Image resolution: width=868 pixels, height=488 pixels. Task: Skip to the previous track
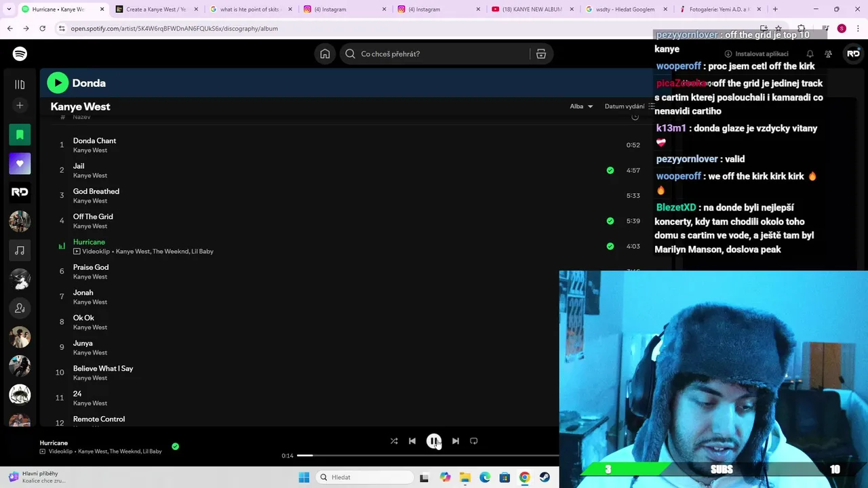pos(412,441)
